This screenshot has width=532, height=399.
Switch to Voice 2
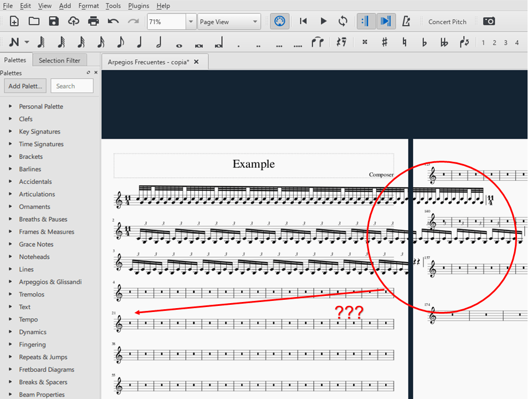click(494, 42)
